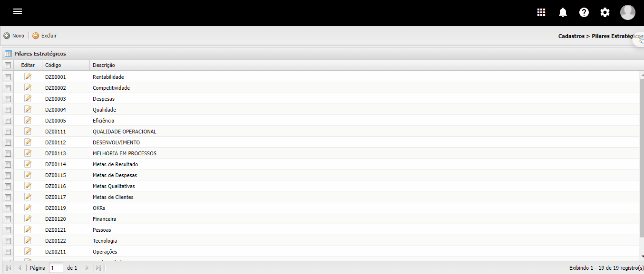Click the table's vertical scrollbar
This screenshot has width=644, height=274.
point(642,157)
